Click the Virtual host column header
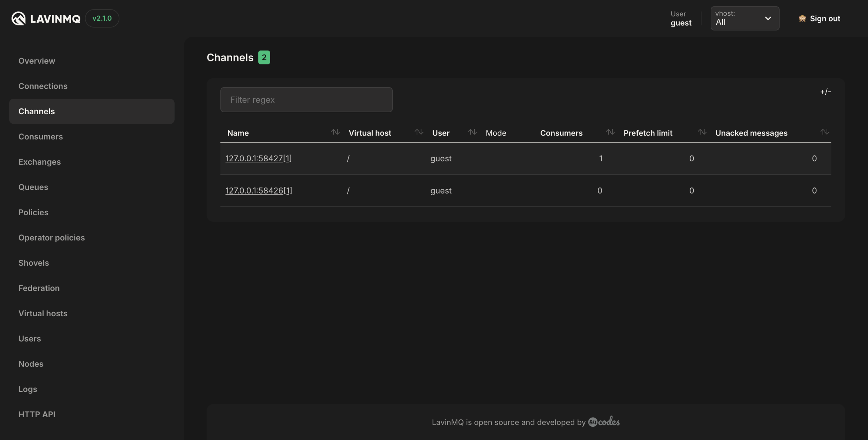This screenshot has width=868, height=440. click(370, 133)
